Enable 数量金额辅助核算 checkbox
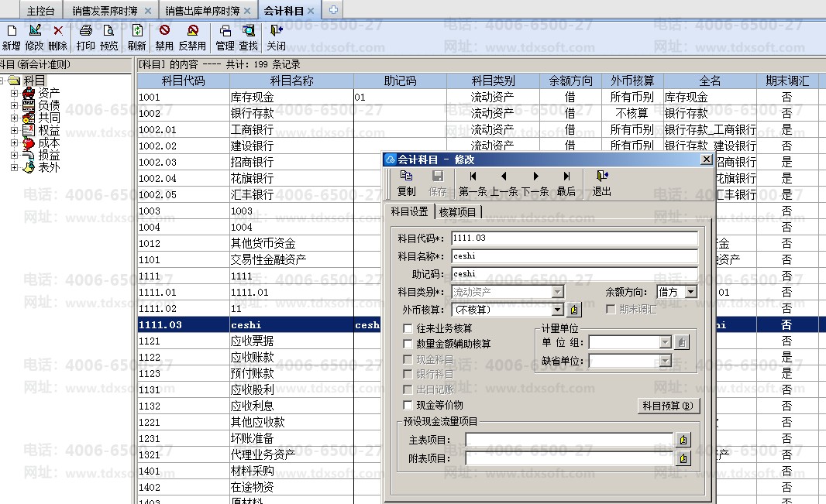Image resolution: width=826 pixels, height=504 pixels. pyautogui.click(x=408, y=344)
